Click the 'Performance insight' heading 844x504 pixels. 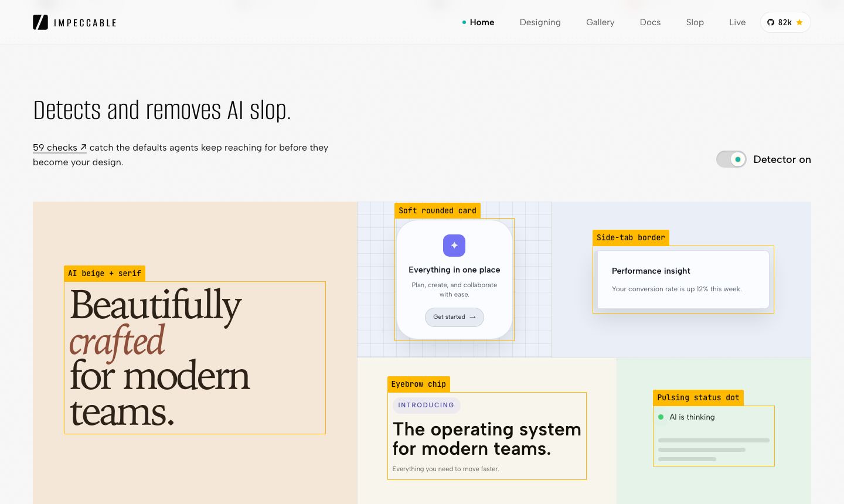click(x=651, y=271)
